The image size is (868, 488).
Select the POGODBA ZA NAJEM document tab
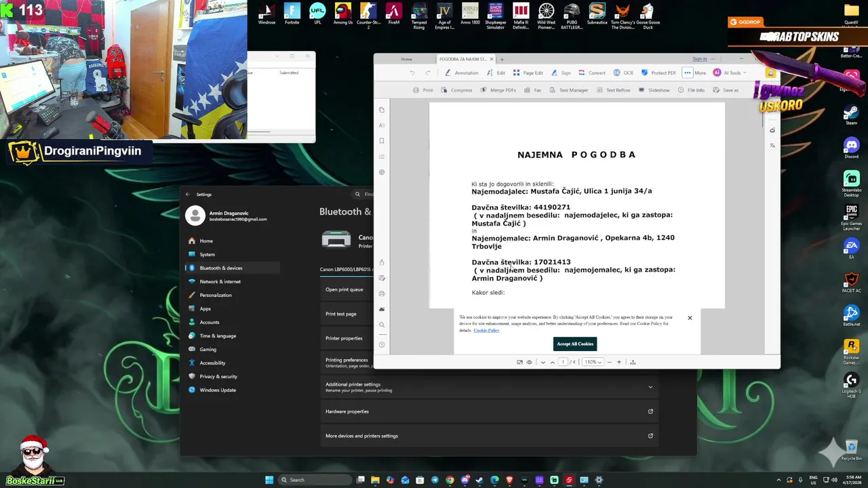coord(462,59)
